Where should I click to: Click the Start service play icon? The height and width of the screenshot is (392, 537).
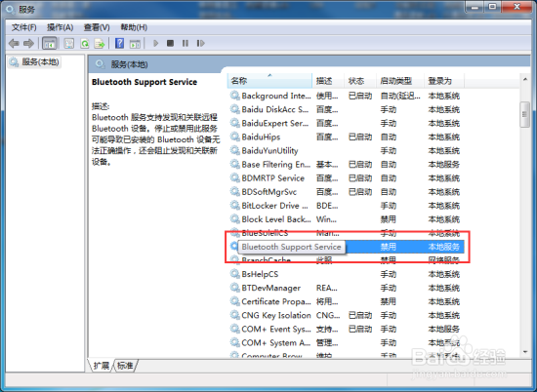[x=156, y=44]
